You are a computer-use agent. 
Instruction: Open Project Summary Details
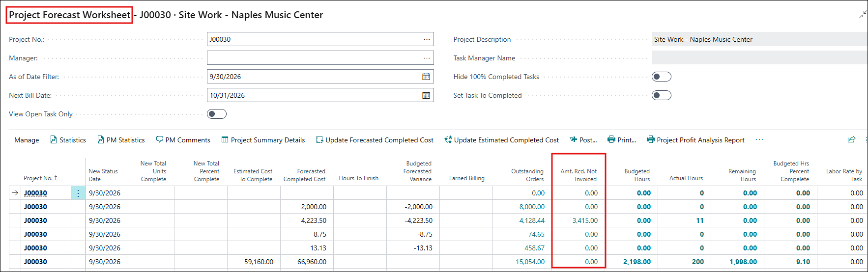(x=263, y=140)
